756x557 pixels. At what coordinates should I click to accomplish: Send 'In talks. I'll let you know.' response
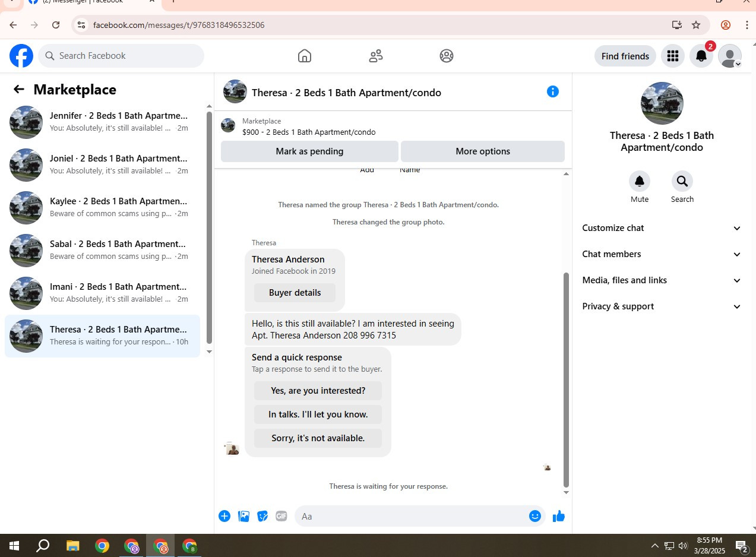318,414
